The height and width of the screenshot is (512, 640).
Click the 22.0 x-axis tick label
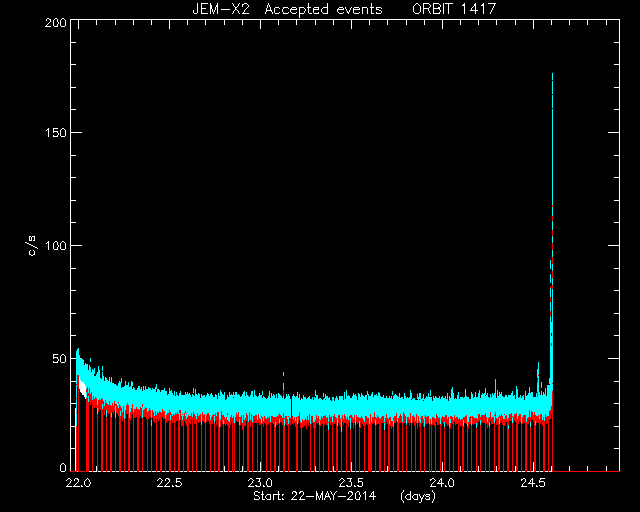[78, 483]
